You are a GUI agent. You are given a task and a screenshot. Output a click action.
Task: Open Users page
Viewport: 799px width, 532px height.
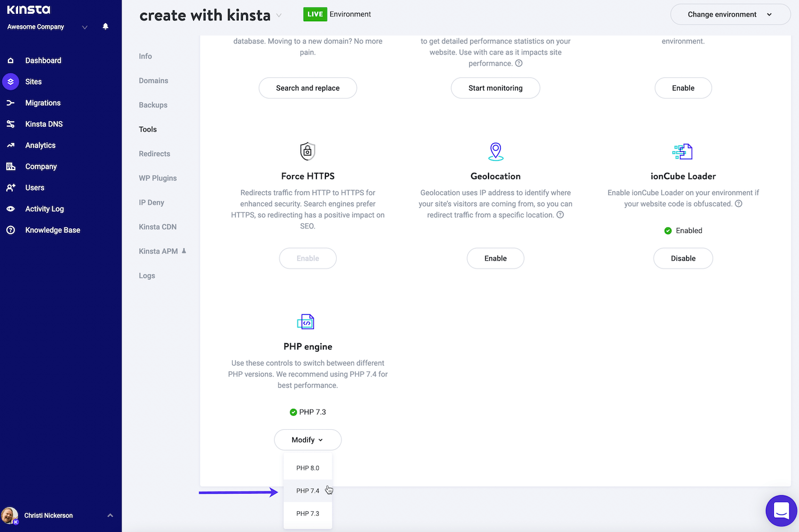(x=35, y=188)
